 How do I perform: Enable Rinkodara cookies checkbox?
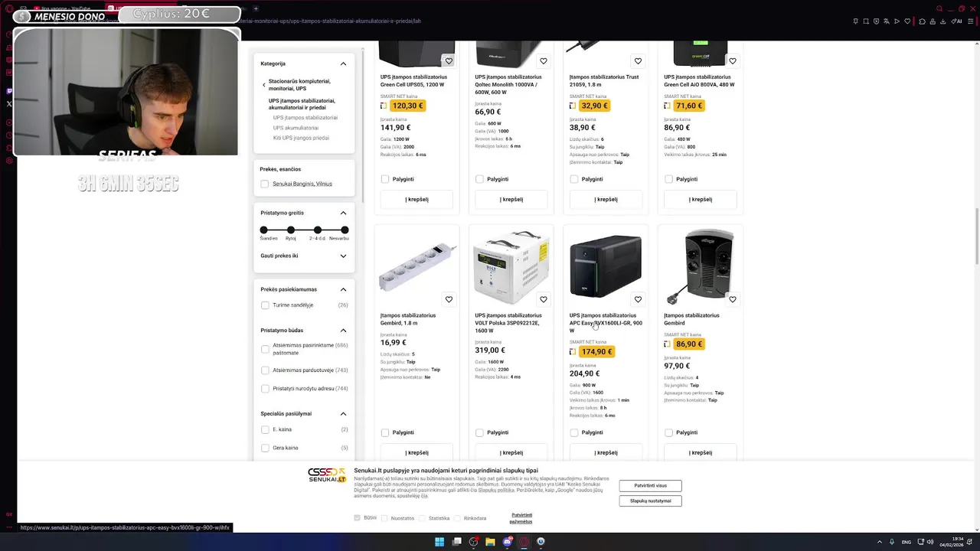(x=457, y=518)
